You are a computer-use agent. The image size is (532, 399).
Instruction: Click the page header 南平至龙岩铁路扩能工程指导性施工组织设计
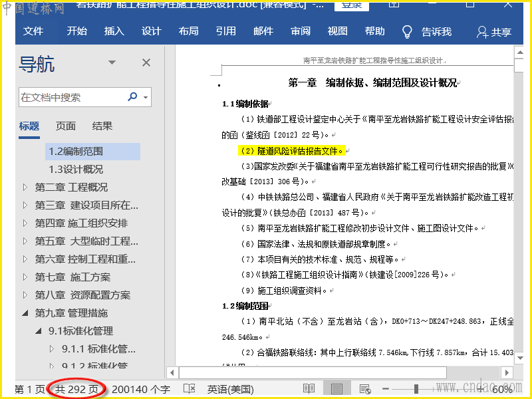(374, 61)
